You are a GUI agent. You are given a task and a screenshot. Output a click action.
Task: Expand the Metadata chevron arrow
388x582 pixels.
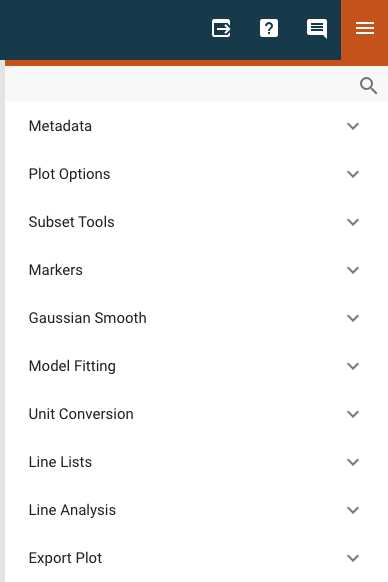click(353, 126)
